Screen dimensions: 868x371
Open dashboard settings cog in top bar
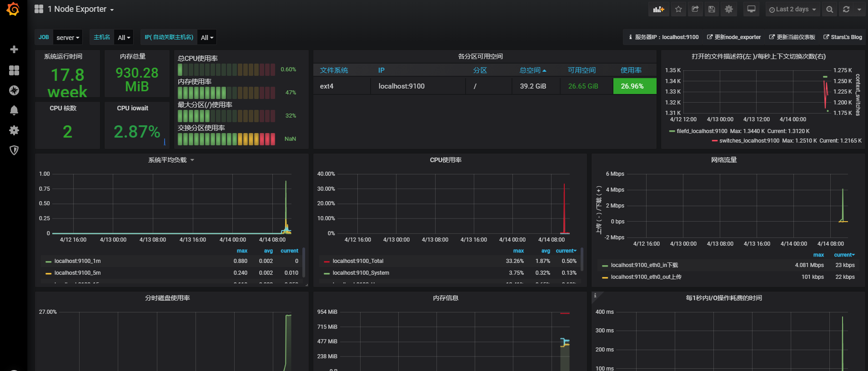pyautogui.click(x=729, y=9)
